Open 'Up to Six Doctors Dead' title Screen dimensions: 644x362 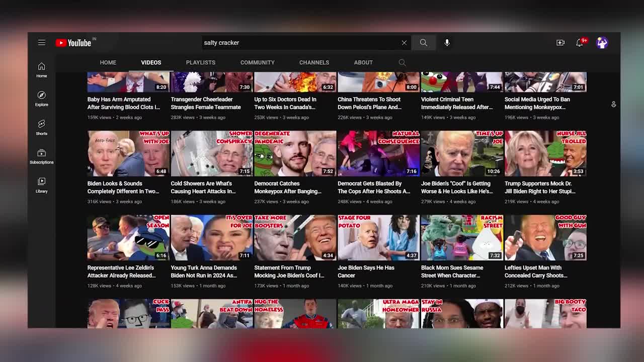285,103
